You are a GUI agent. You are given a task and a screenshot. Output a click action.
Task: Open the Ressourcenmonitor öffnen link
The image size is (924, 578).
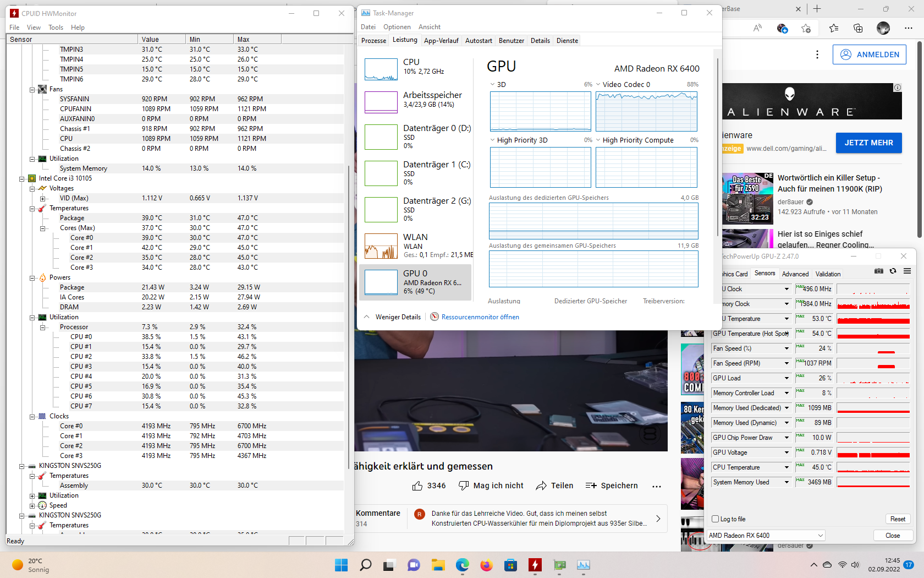480,317
